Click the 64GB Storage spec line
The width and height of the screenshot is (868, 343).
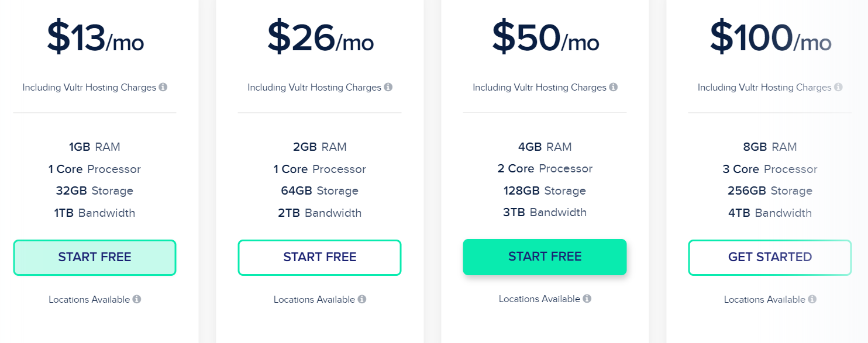coord(319,190)
